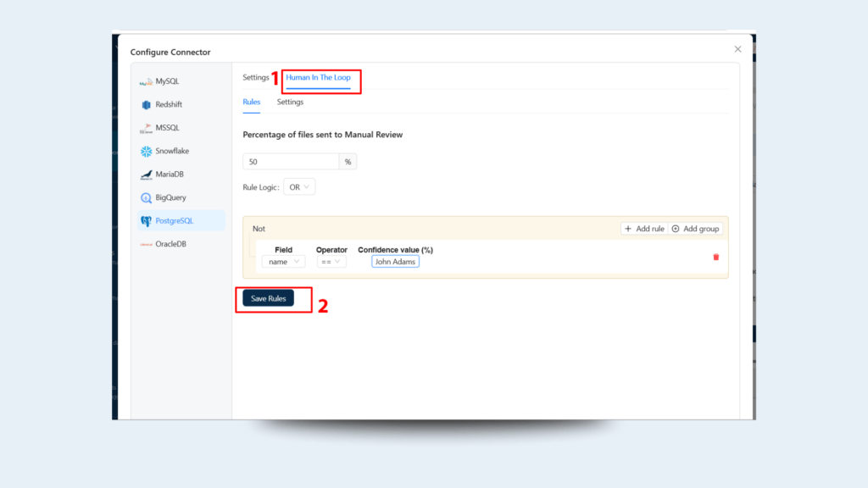Switch to the Human In The Loop tab

pyautogui.click(x=318, y=78)
